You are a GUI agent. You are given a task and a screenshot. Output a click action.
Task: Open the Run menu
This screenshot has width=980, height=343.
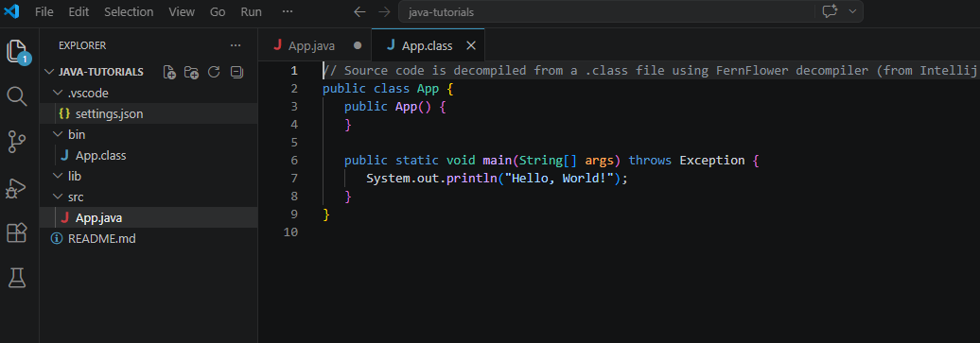pyautogui.click(x=252, y=12)
